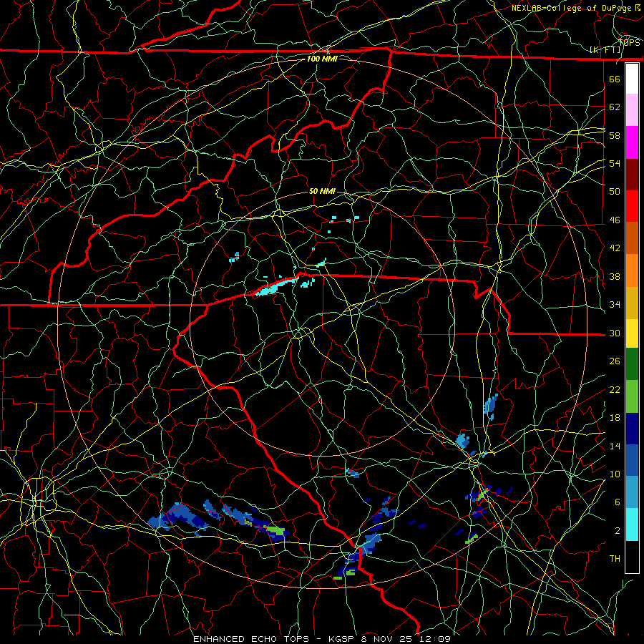Screen dimensions: 644x644
Task: Select the dark red legend swatch
Action: click(x=632, y=175)
